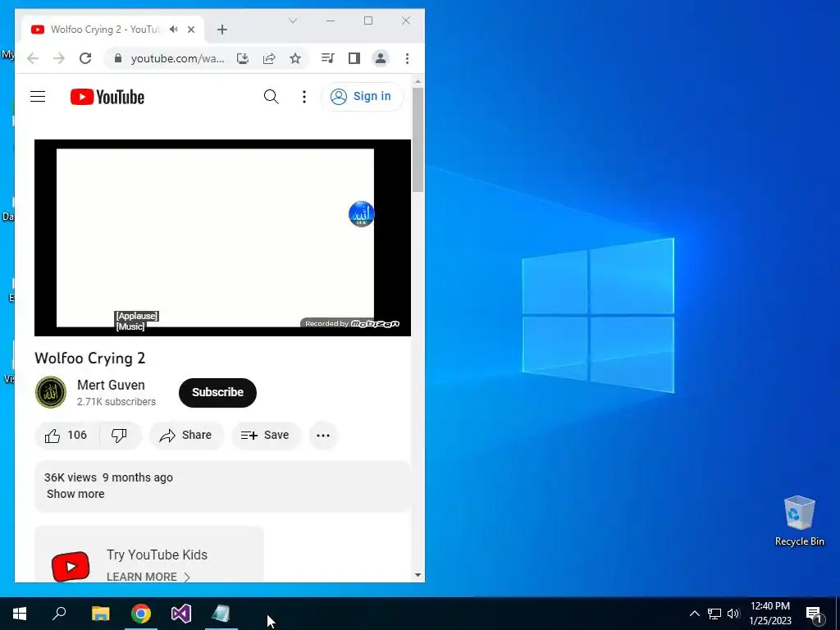840x630 pixels.
Task: Click the channel watermark in video
Action: tap(361, 214)
